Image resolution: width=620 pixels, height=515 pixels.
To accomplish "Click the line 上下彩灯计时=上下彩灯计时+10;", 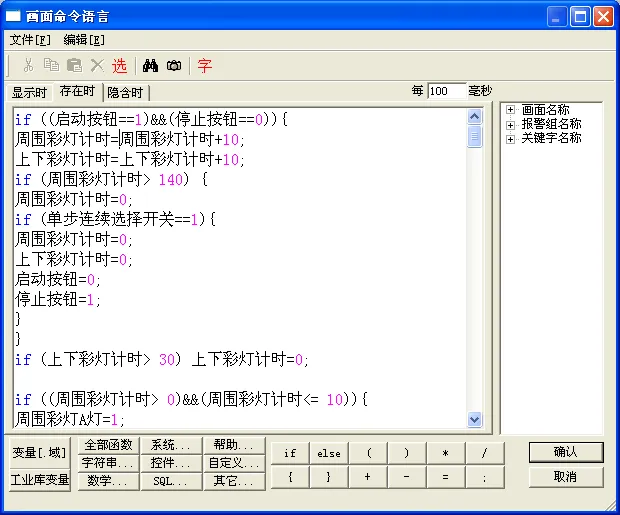I will point(130,159).
